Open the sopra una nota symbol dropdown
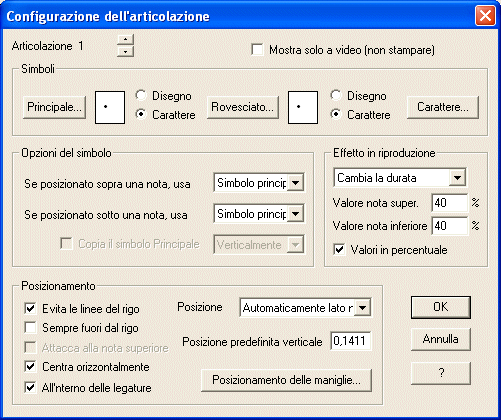 tap(295, 183)
